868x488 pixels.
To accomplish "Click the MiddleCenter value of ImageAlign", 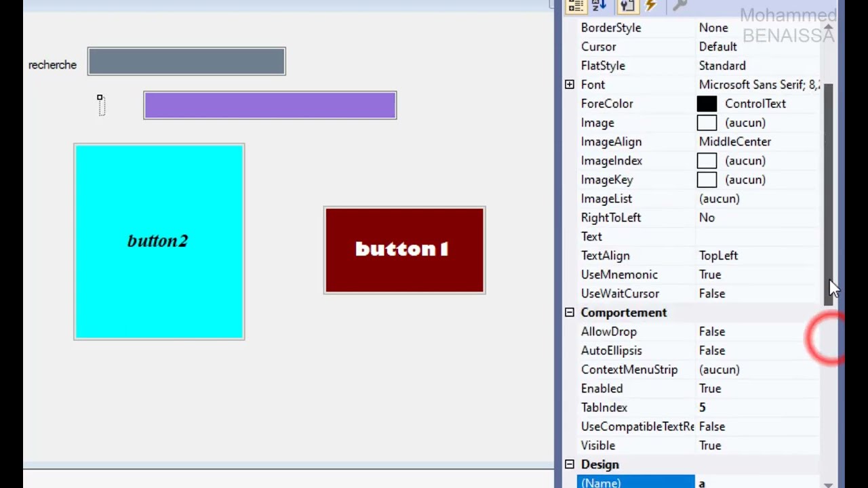I will tap(735, 142).
